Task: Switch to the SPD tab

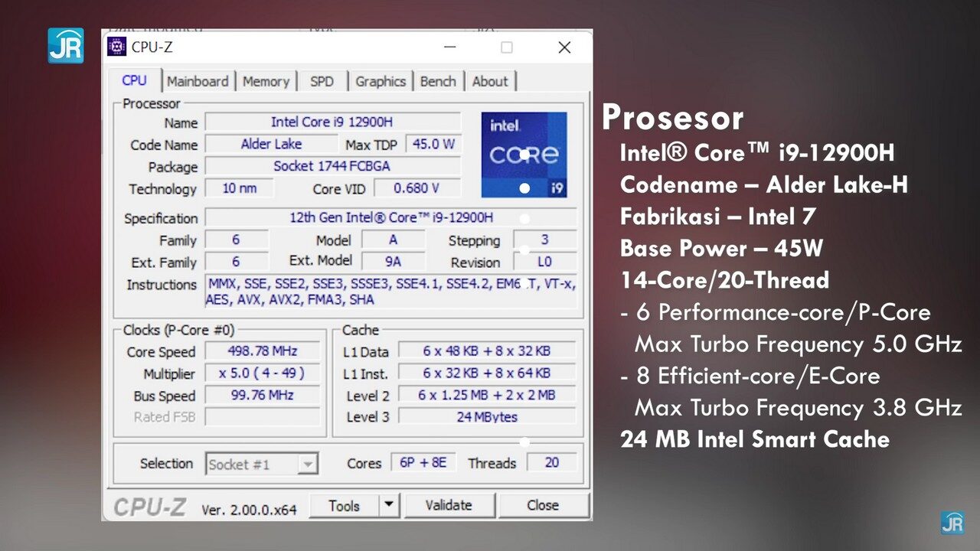Action: coord(322,81)
